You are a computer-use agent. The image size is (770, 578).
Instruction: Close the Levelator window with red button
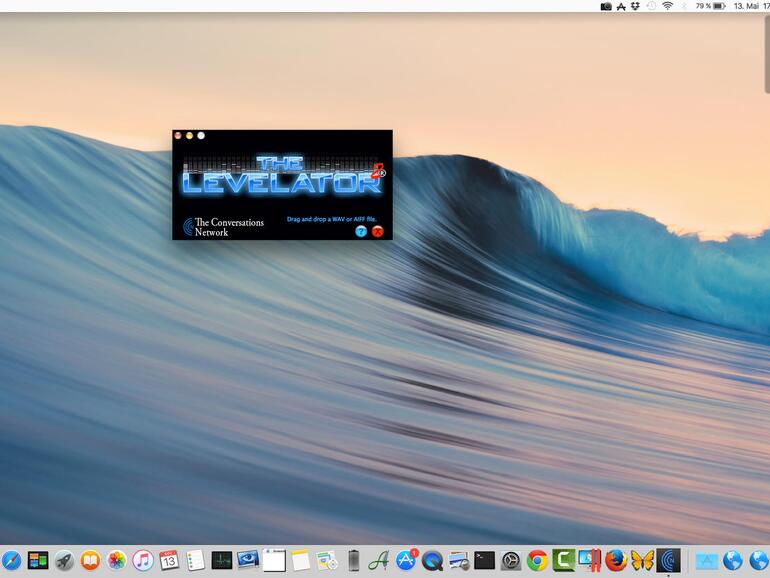click(178, 135)
